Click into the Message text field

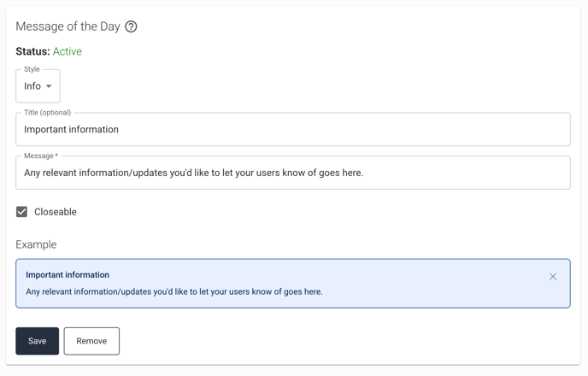pos(293,173)
